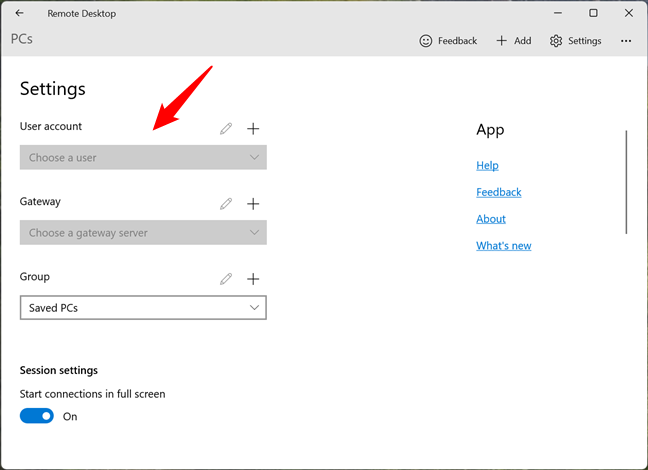Turn off Start connections in full screen

[x=37, y=416]
